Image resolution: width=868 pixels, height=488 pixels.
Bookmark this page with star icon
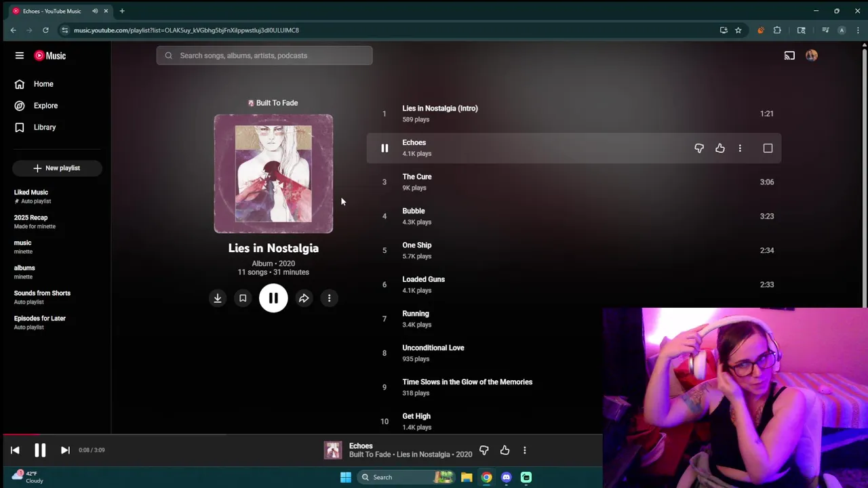[738, 30]
